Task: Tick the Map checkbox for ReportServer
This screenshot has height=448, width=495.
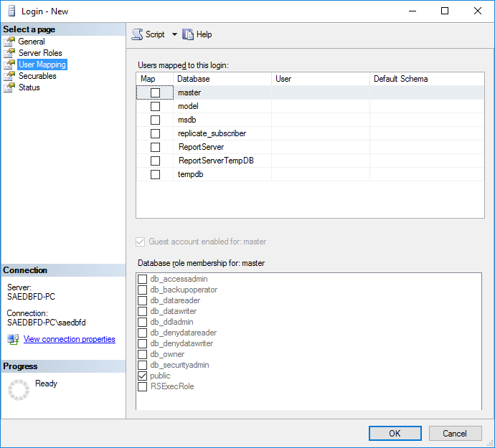Action: tap(155, 147)
